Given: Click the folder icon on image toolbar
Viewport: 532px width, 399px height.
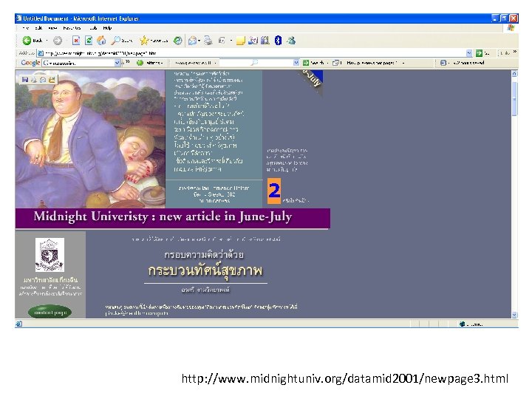Looking at the screenshot, I should pyautogui.click(x=52, y=79).
